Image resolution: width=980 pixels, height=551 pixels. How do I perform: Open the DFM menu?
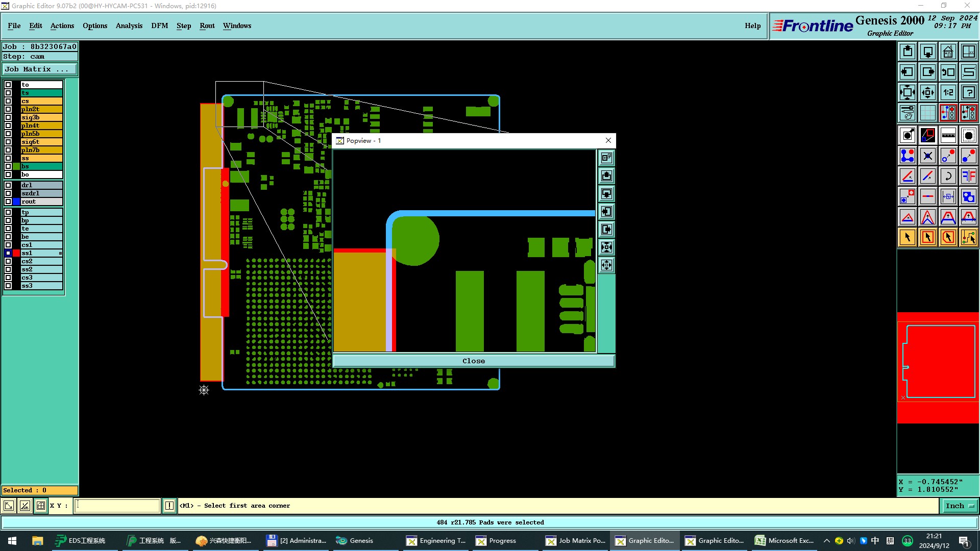pos(159,26)
